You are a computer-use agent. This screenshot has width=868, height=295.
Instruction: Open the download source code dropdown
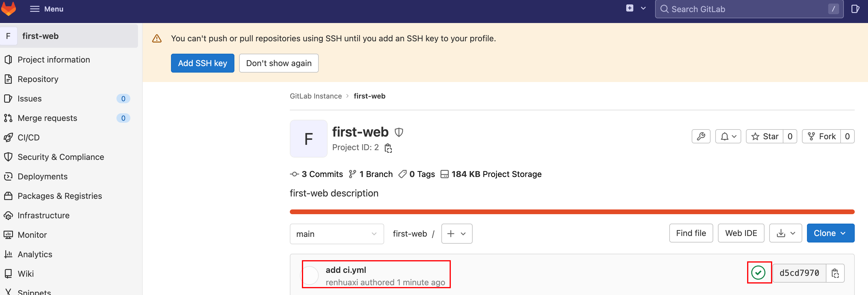[x=785, y=233]
